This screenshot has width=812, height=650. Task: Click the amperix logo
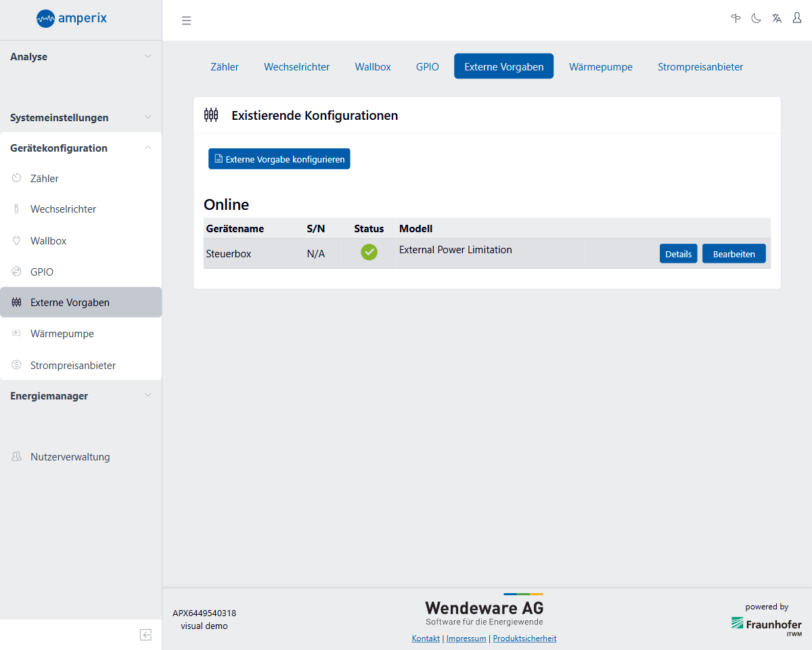[72, 18]
